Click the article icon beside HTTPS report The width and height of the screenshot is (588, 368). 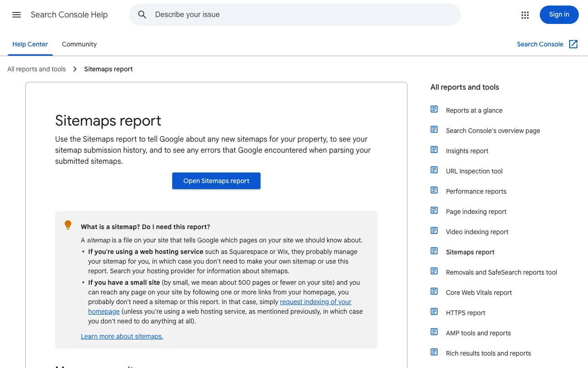pyautogui.click(x=434, y=312)
